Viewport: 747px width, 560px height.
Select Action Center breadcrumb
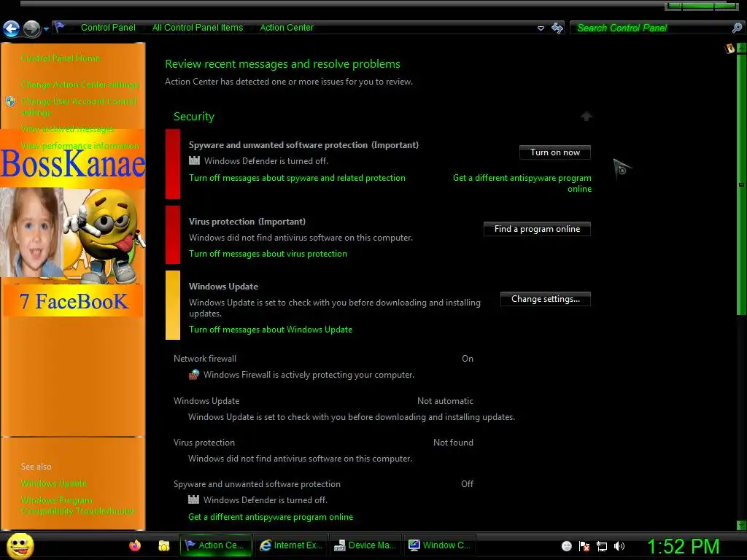tap(287, 28)
